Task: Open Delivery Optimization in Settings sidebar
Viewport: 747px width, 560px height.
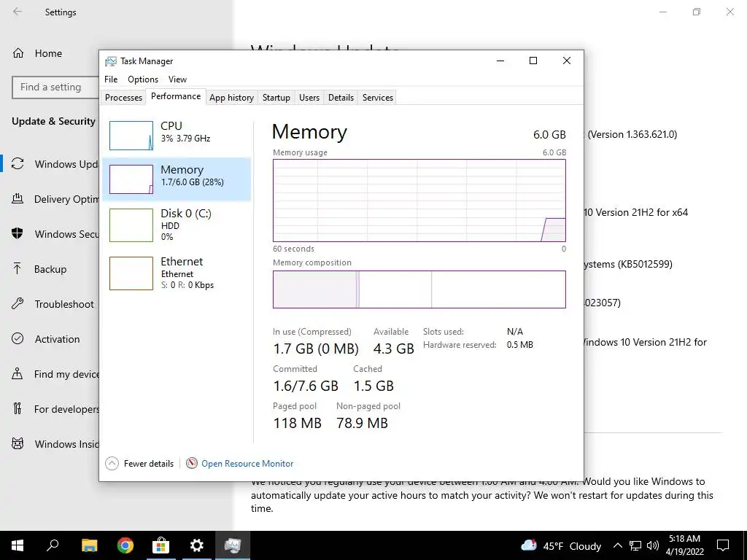Action: click(x=55, y=199)
